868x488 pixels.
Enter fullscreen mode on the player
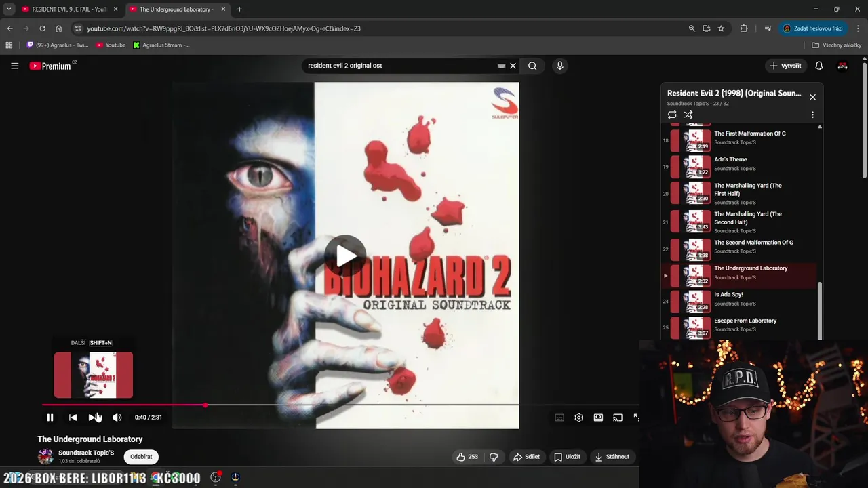[636, 418]
